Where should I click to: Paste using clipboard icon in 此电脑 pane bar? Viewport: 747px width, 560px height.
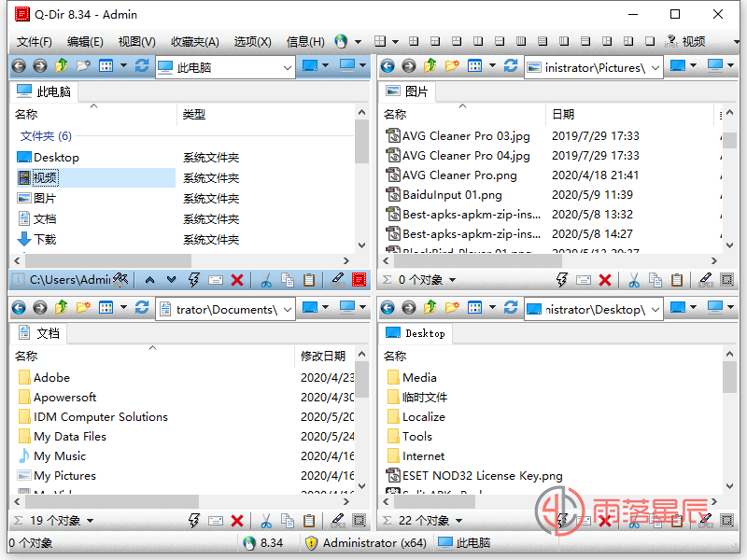coord(309,280)
